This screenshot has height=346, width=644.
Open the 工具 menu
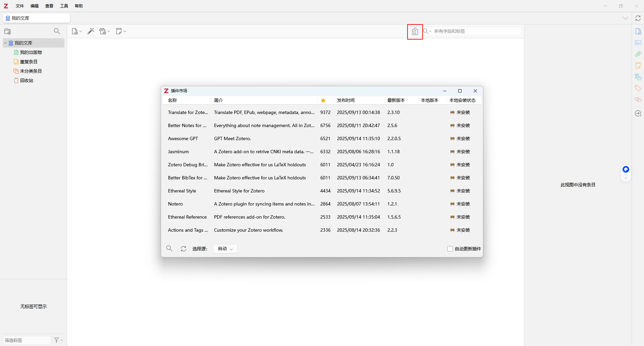pos(64,6)
